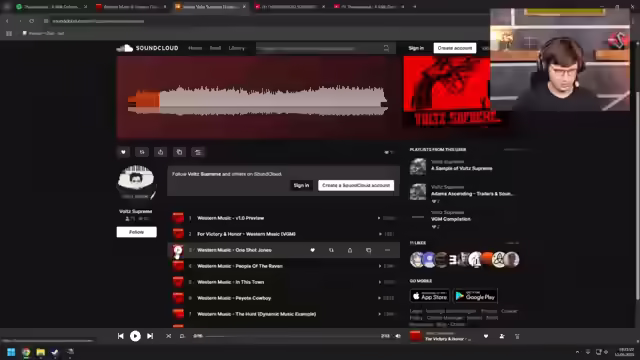Share the One Shot Jones track

click(350, 250)
